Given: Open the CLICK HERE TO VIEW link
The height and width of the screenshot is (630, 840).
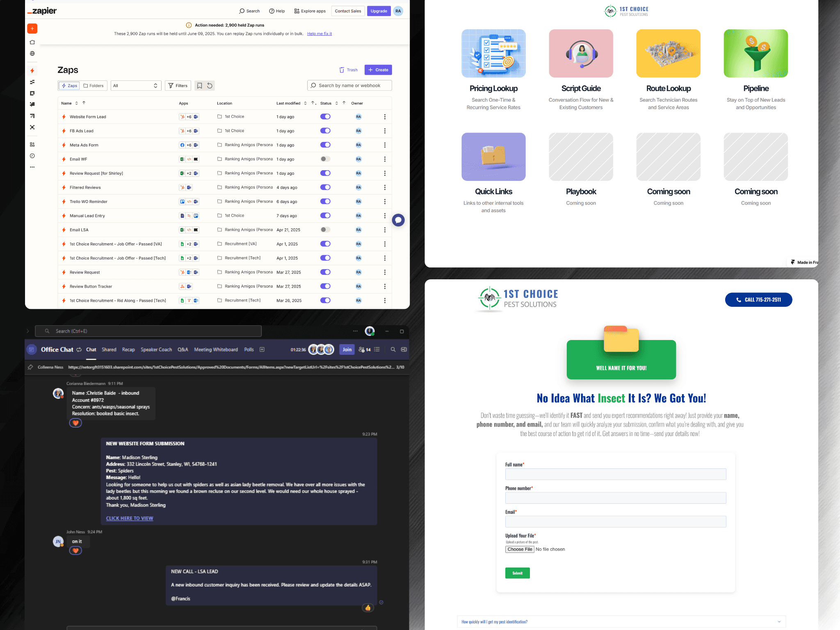Looking at the screenshot, I should click(130, 518).
